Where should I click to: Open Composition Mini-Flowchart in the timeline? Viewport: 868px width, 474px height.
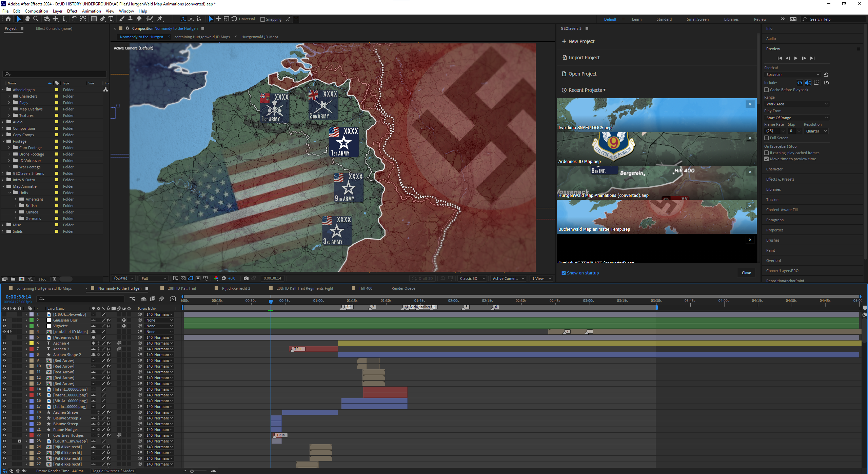[x=132, y=299]
